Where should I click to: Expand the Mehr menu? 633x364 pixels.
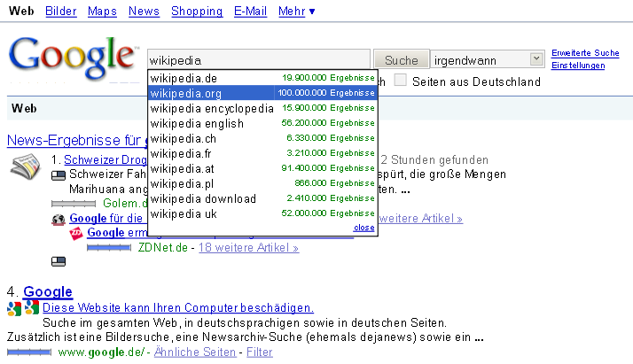point(296,12)
